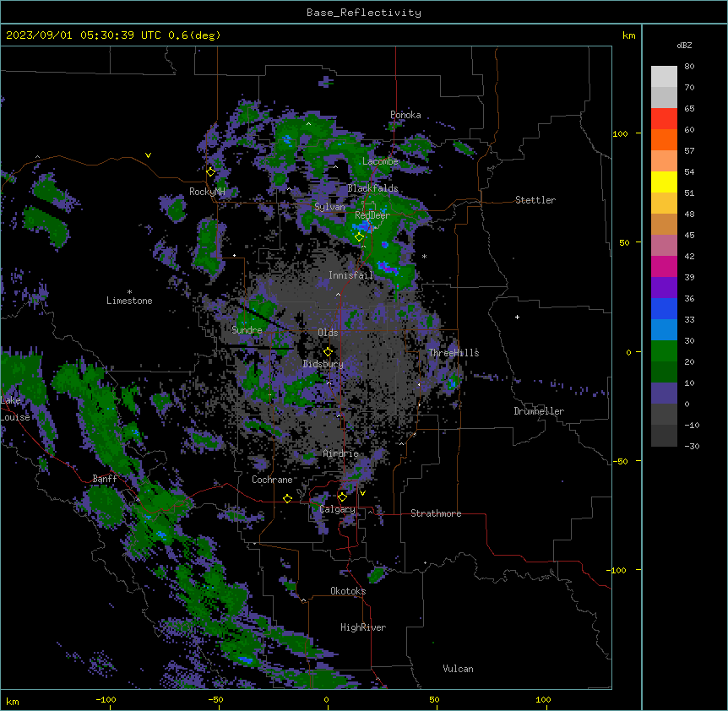728x711 pixels.
Task: Click the ThreeHills label
Action: (x=454, y=353)
